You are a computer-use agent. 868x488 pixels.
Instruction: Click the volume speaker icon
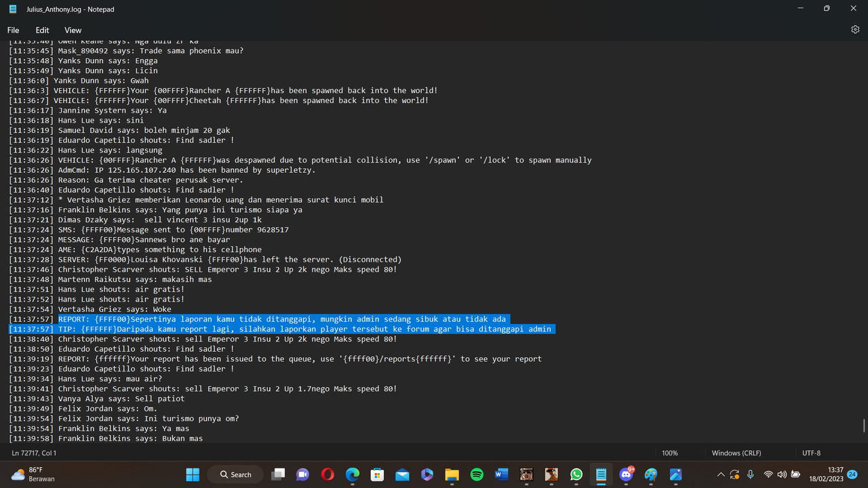pyautogui.click(x=782, y=474)
